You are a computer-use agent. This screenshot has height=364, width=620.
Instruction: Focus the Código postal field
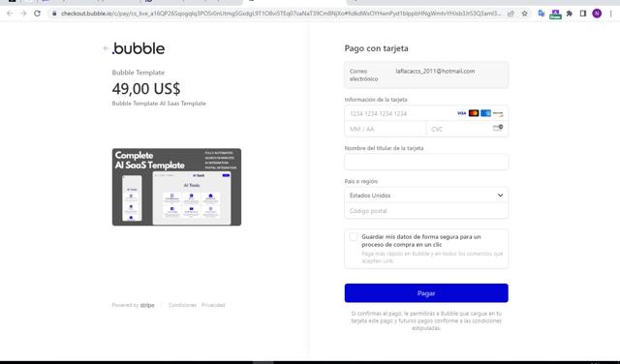[426, 211]
